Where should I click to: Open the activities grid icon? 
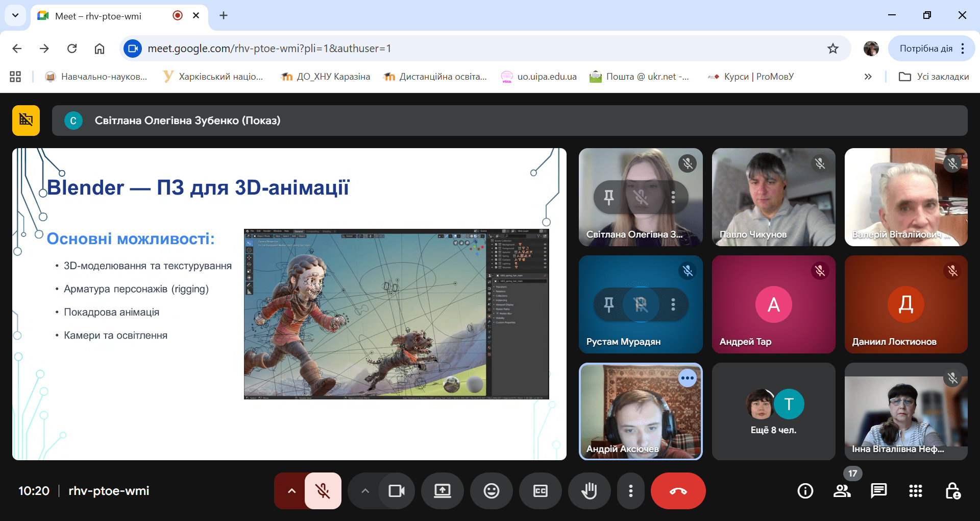915,491
